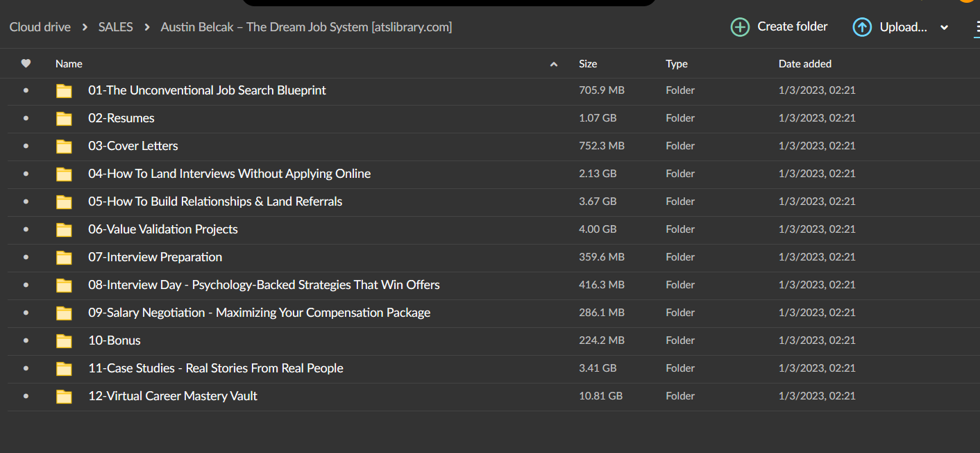Click the 416.3 MB size value

point(602,285)
